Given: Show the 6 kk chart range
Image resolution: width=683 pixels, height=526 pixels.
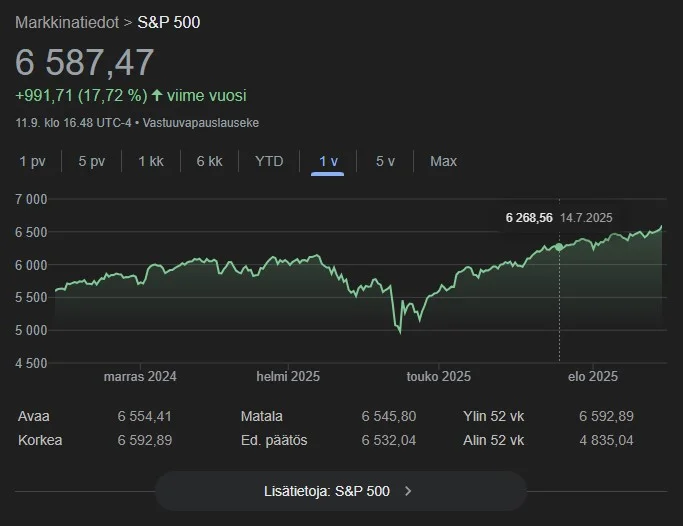Looking at the screenshot, I should pos(209,161).
